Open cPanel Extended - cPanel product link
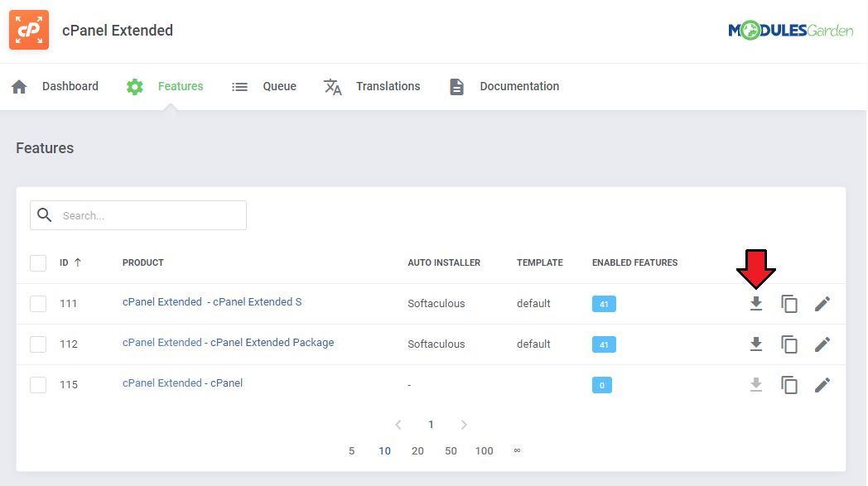This screenshot has height=486, width=868. pyautogui.click(x=183, y=383)
